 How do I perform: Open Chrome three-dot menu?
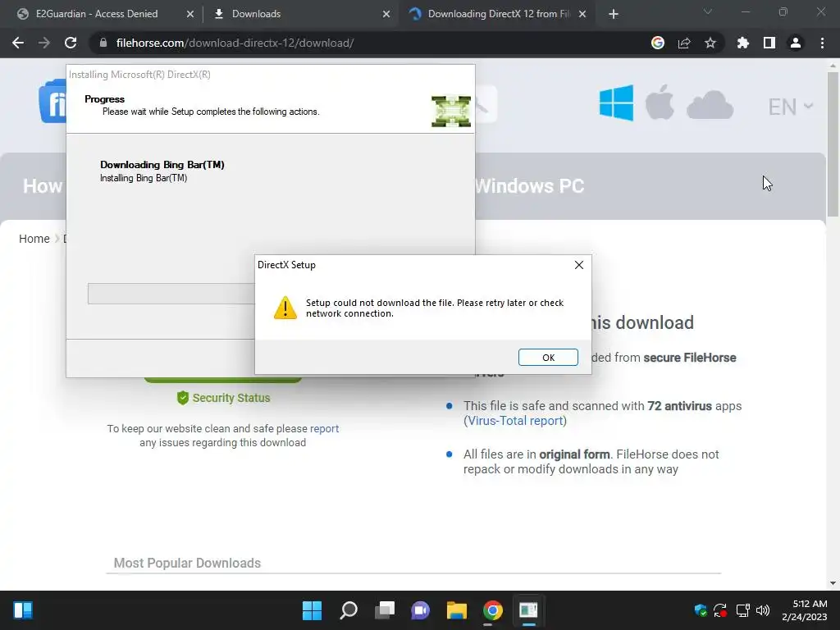coord(822,43)
